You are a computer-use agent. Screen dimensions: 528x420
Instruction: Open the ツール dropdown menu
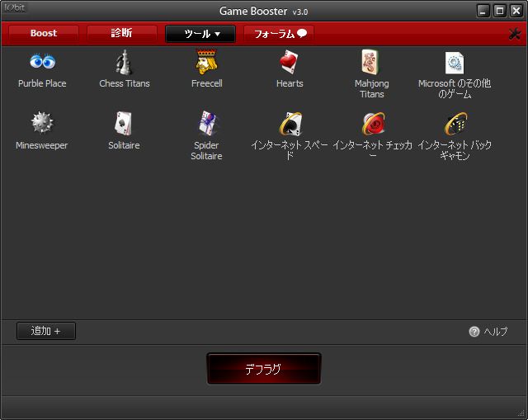pyautogui.click(x=200, y=34)
